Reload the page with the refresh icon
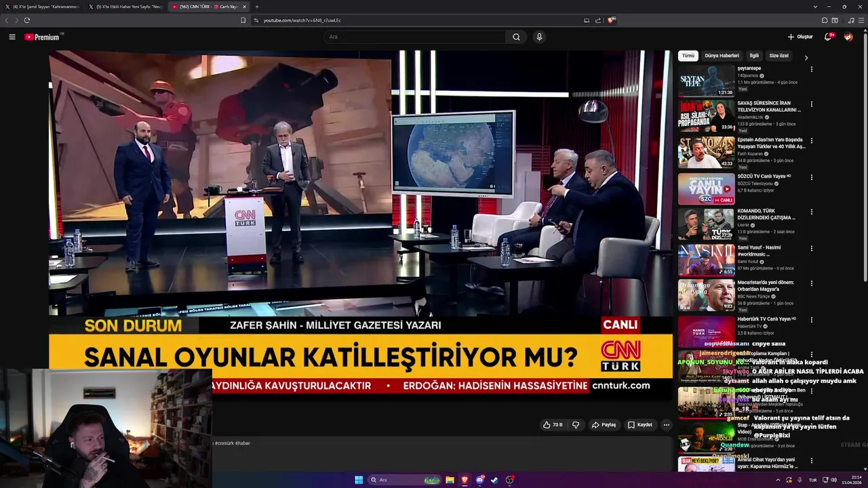This screenshot has width=868, height=488. (x=26, y=20)
